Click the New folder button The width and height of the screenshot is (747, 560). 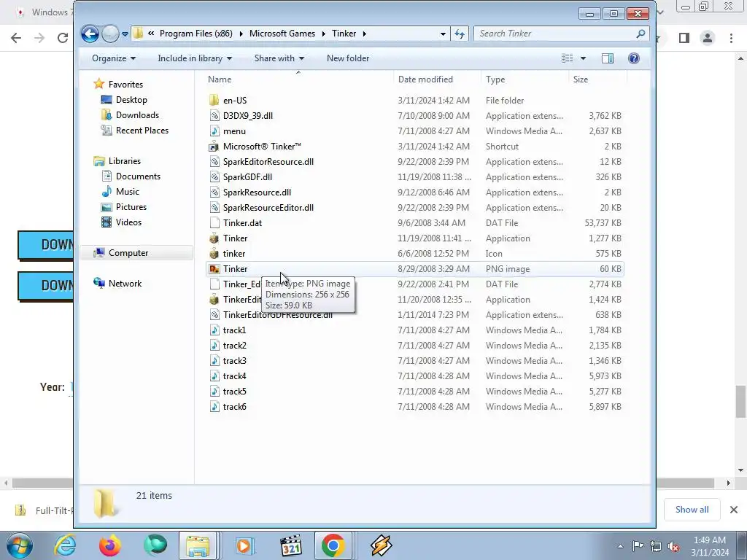[x=348, y=58]
